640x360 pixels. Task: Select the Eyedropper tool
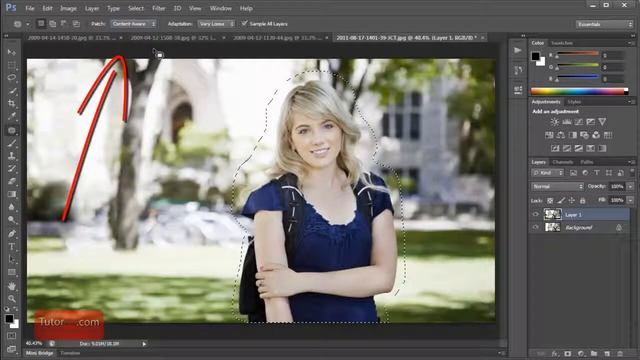point(11,116)
